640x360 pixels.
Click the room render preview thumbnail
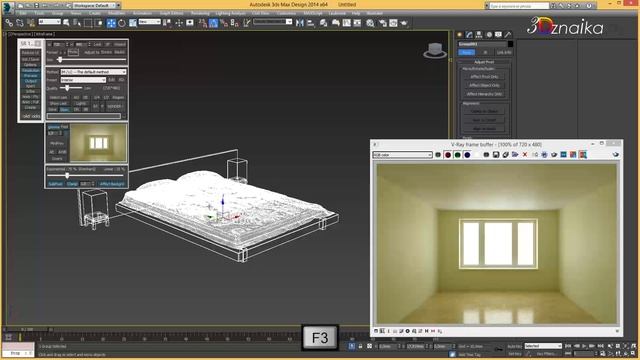[x=98, y=143]
